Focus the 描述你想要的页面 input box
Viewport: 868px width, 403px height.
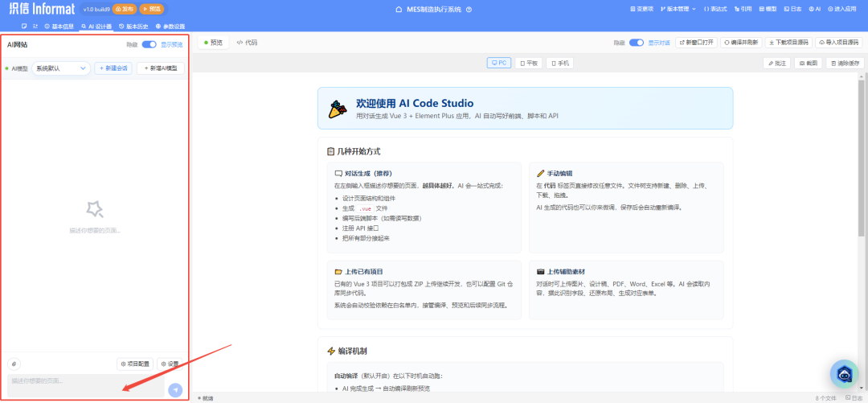click(x=86, y=386)
